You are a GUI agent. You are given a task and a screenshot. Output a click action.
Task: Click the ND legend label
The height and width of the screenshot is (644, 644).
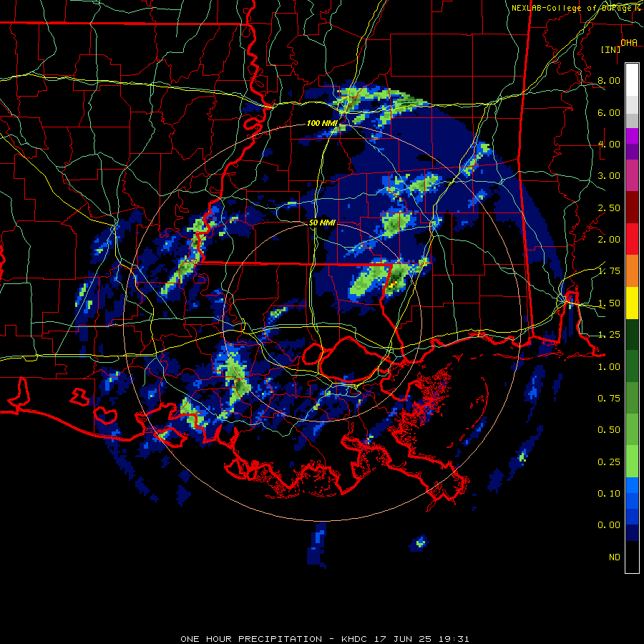pos(615,557)
